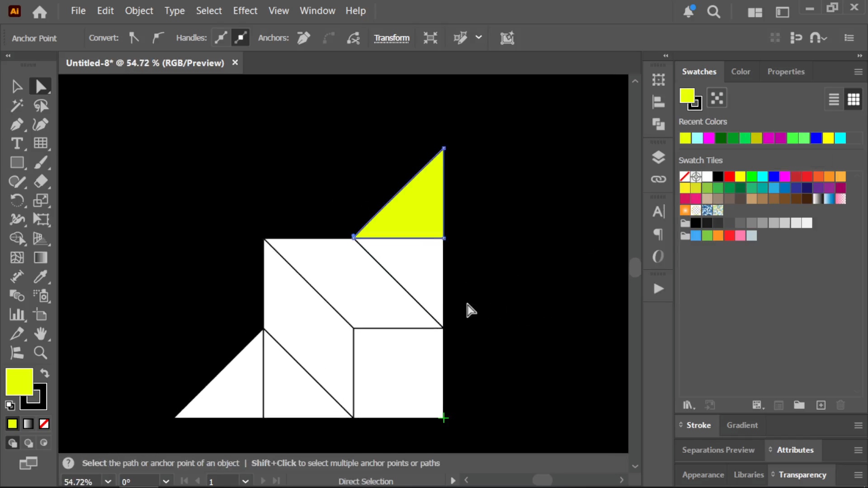This screenshot has height=488, width=868.
Task: Choose the Eyedropper tool
Action: tap(41, 277)
